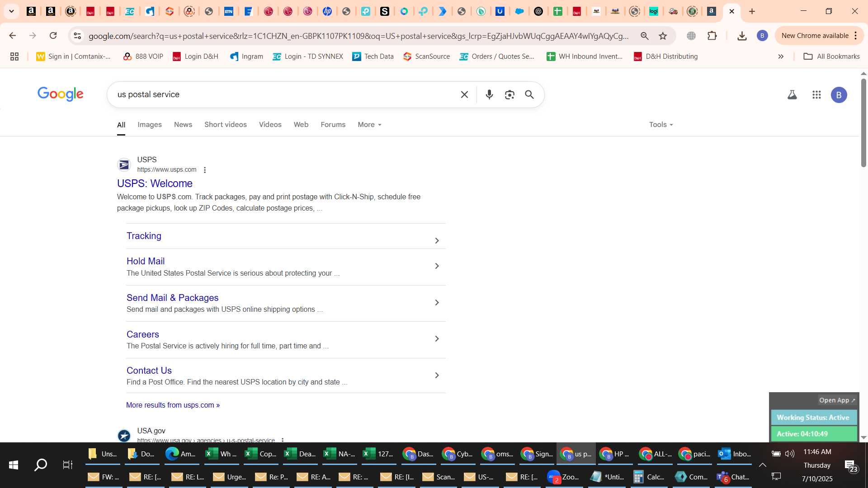Open Chrome menu three dots
This screenshot has height=488, width=868.
tap(856, 36)
